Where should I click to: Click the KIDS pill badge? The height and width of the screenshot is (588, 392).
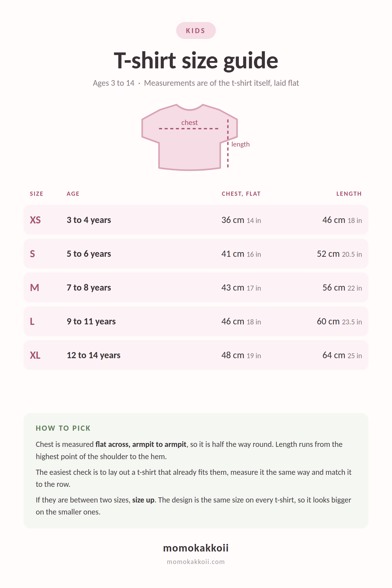point(196,30)
